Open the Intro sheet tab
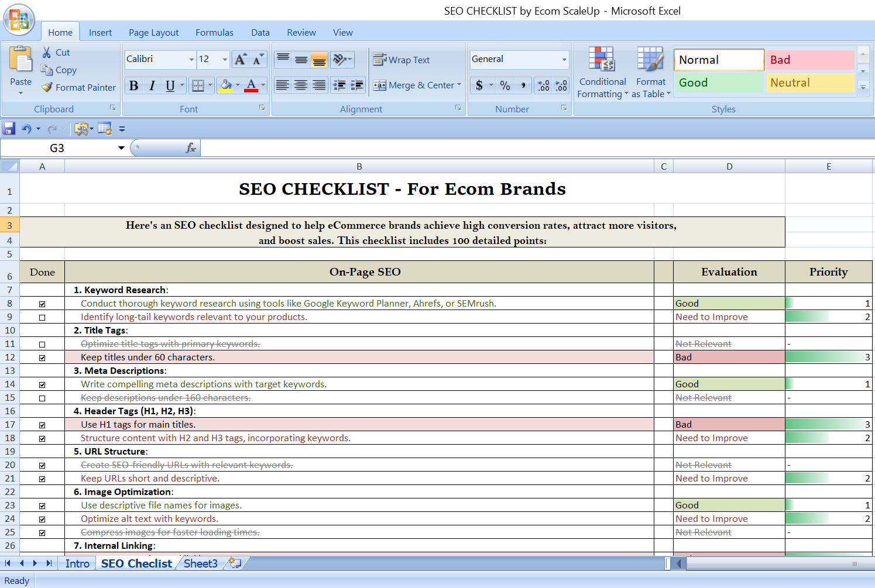Image resolution: width=875 pixels, height=588 pixels. 77,563
